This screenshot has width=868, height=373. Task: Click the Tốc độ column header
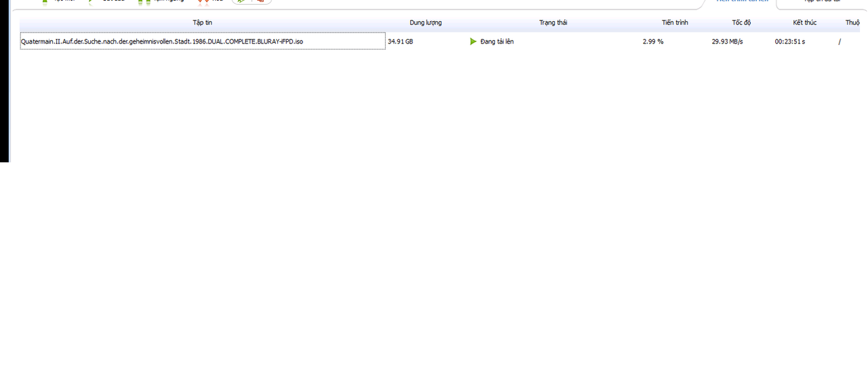[x=741, y=22]
